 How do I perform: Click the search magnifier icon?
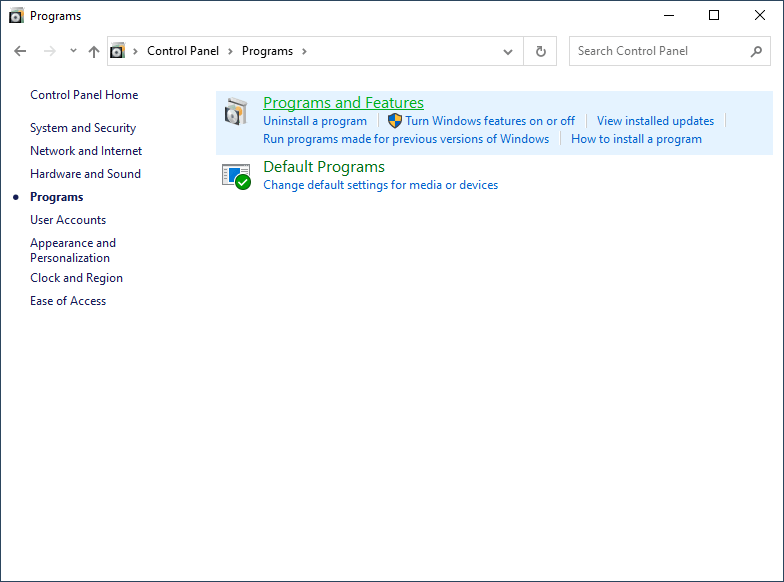point(756,51)
